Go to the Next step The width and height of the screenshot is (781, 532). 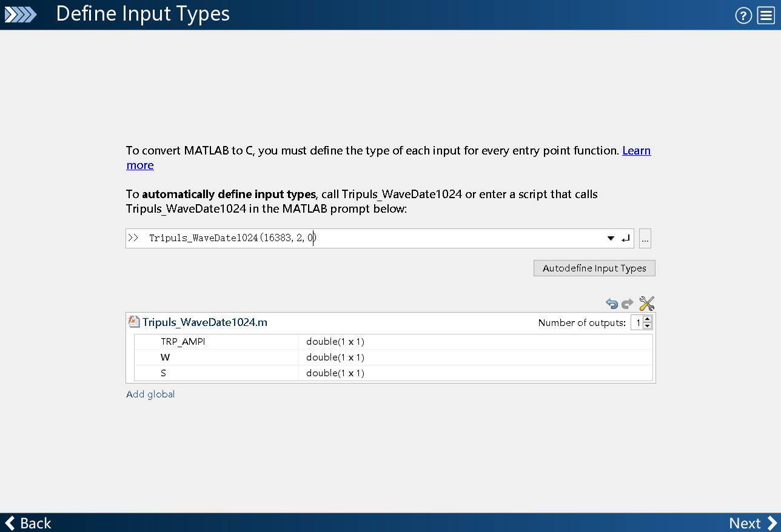coord(753,523)
